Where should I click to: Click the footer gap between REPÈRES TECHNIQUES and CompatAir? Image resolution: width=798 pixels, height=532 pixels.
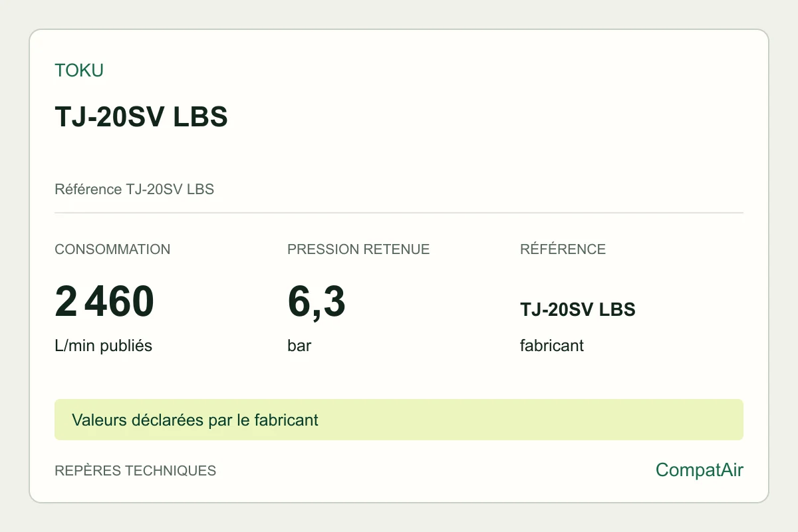pos(436,471)
